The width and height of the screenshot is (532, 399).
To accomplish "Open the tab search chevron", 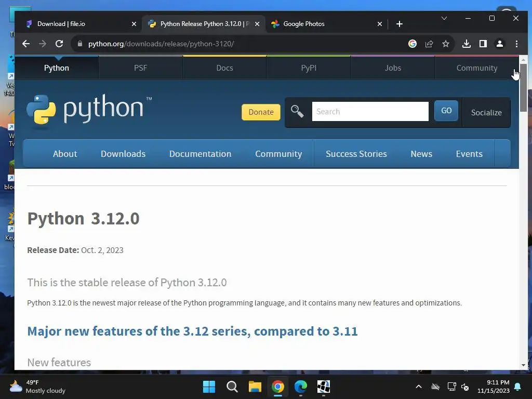I will pyautogui.click(x=444, y=18).
